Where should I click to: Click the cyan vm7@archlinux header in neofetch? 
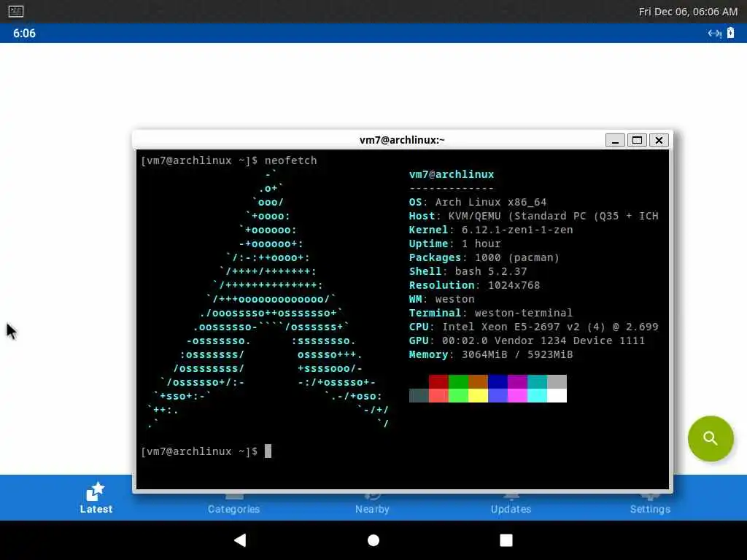click(x=451, y=174)
